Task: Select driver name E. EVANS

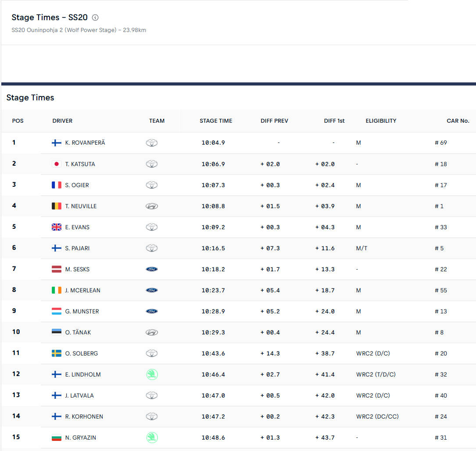Action: 77,227
